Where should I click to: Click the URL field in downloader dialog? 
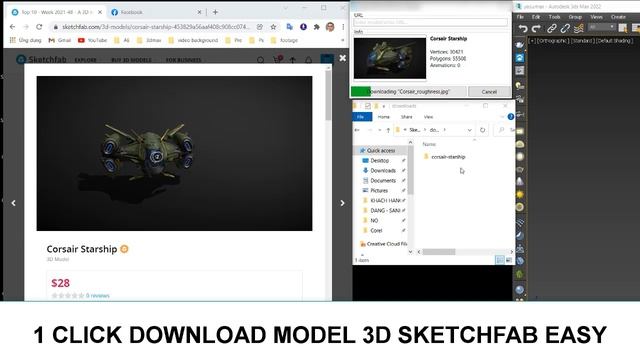pos(431,22)
